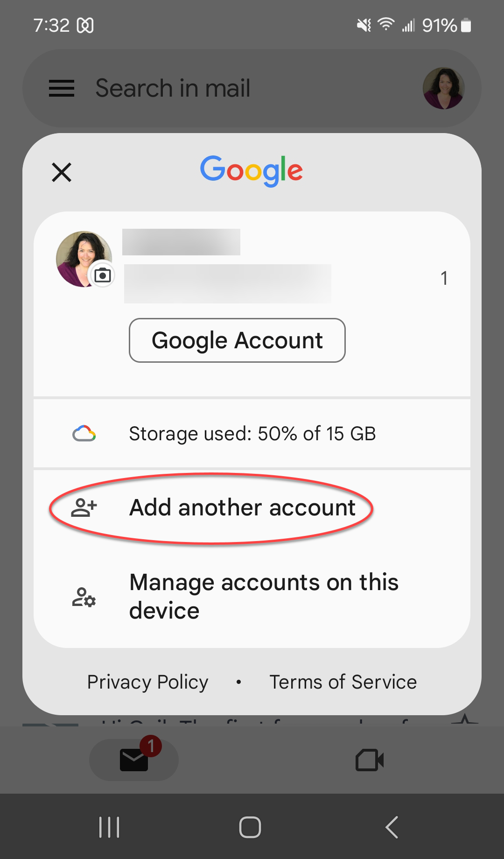
Task: Tap the profile avatar in search bar
Action: click(x=443, y=88)
